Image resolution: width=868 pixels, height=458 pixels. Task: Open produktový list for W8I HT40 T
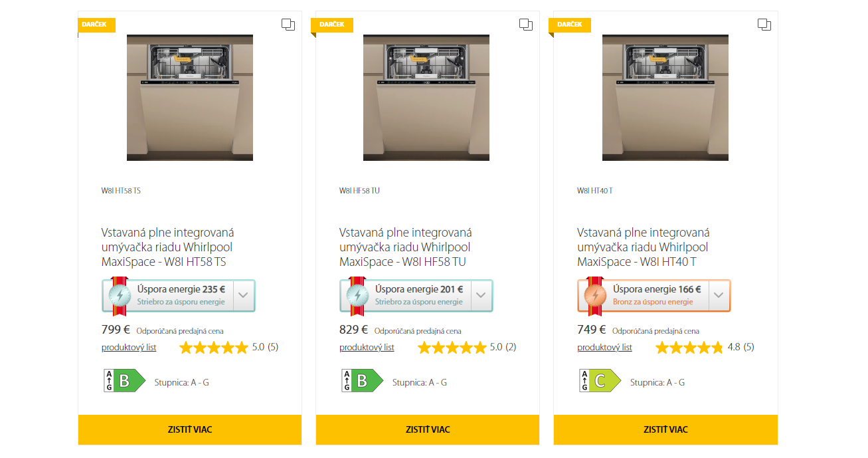(604, 348)
